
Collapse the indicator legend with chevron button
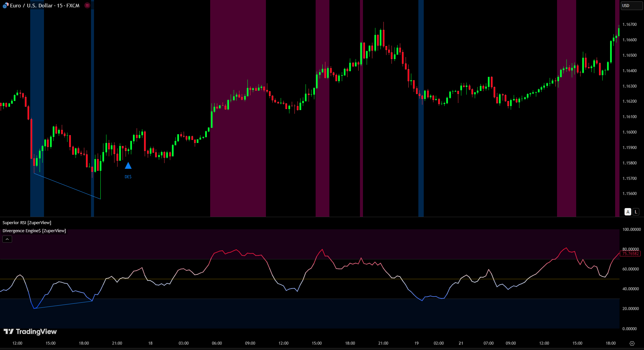pyautogui.click(x=7, y=239)
